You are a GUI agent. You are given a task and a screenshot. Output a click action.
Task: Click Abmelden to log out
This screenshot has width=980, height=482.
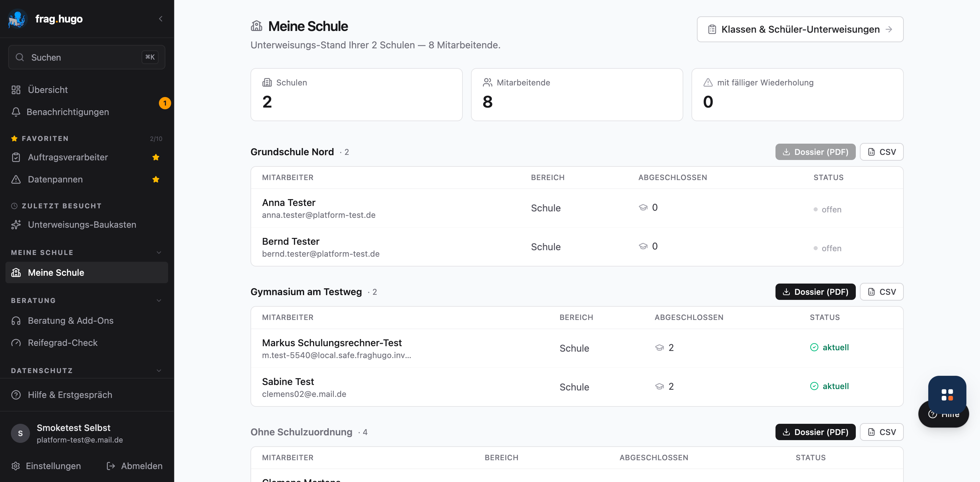135,466
